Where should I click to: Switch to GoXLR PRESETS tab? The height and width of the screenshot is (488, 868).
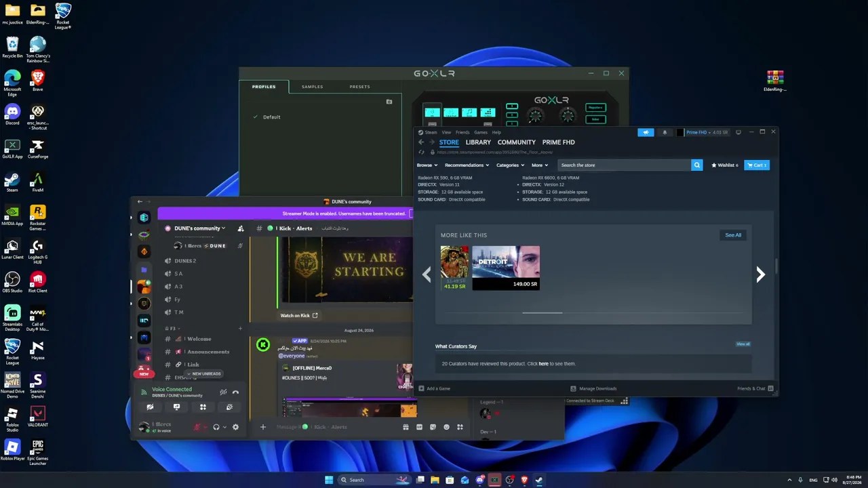click(x=360, y=87)
